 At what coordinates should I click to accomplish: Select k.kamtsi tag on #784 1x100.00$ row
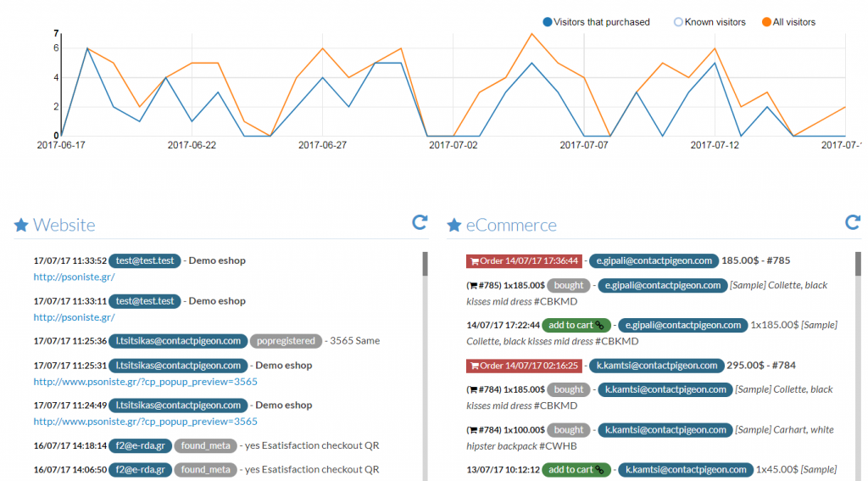665,430
